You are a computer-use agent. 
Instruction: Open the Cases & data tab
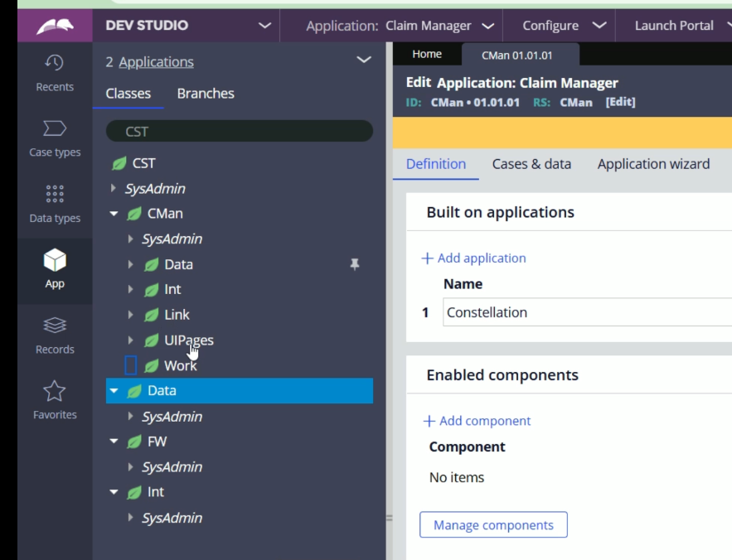(531, 164)
